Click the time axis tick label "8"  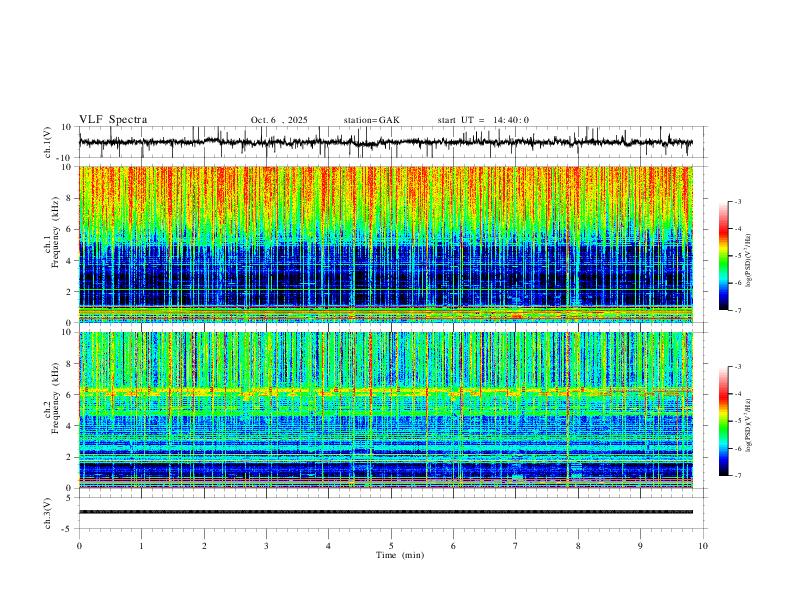pos(578,546)
